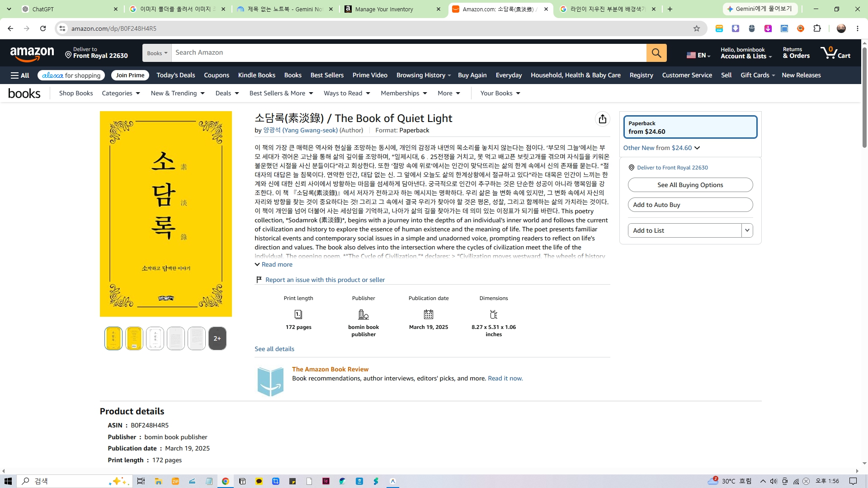The height and width of the screenshot is (488, 868).
Task: Click the orange search magnifier button
Action: 656,53
